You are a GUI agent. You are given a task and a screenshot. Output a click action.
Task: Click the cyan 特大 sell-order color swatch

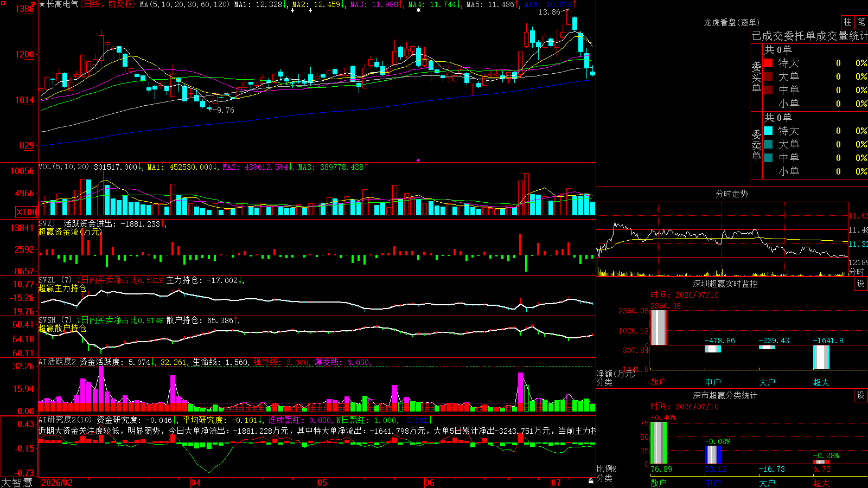(x=768, y=131)
